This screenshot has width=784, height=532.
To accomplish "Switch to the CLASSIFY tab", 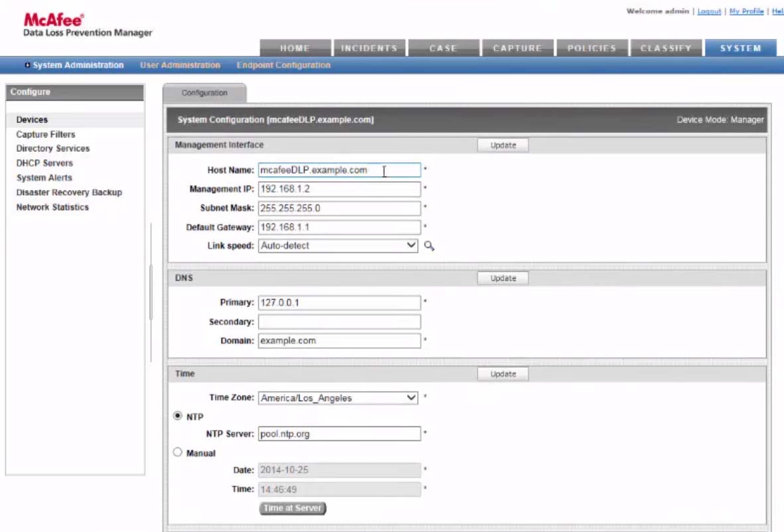I will coord(666,48).
